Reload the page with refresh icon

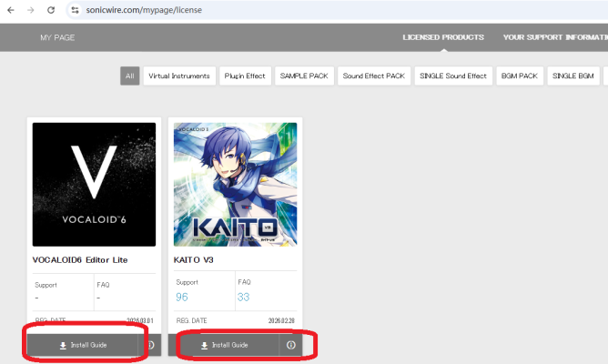click(x=50, y=9)
